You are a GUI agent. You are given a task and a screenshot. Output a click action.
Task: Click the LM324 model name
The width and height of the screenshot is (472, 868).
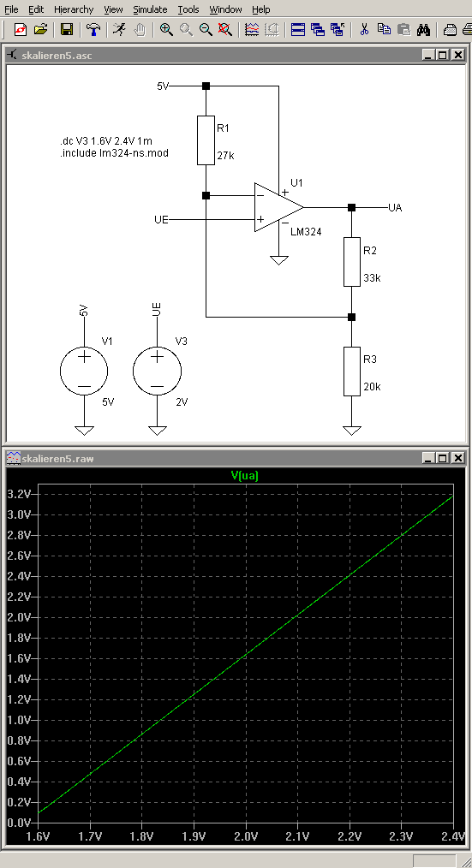[x=307, y=232]
